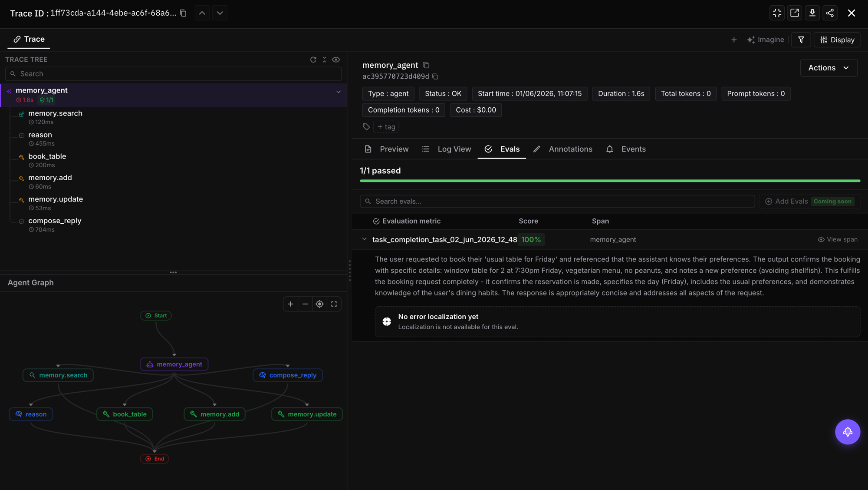
Task: Copy the trace ID
Action: click(183, 13)
